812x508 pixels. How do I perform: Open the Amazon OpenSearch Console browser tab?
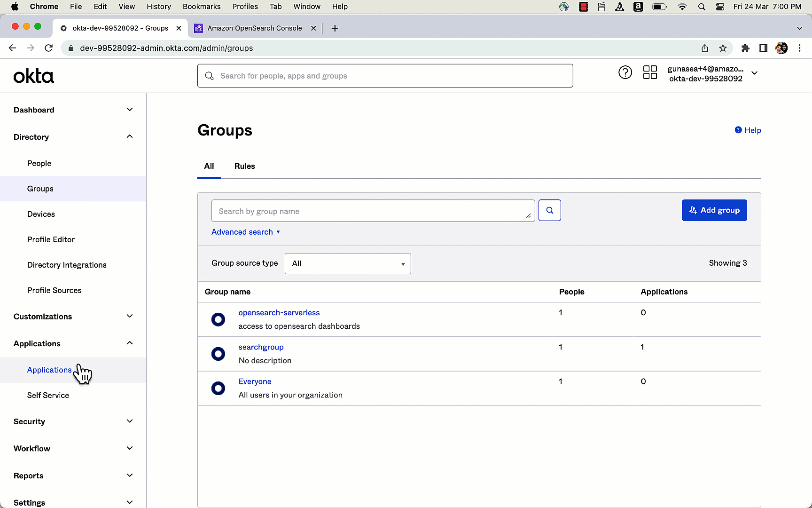254,28
